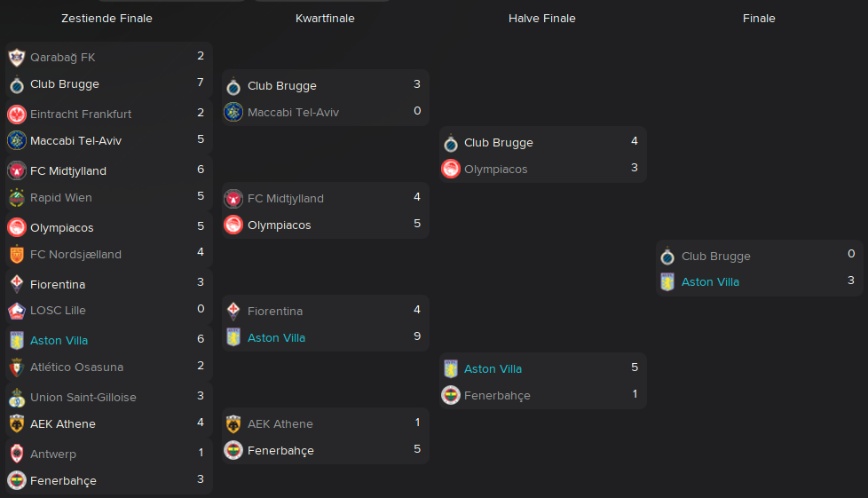Click Olympiacos' crest in the Kwartfinale
The image size is (868, 498).
(x=233, y=225)
